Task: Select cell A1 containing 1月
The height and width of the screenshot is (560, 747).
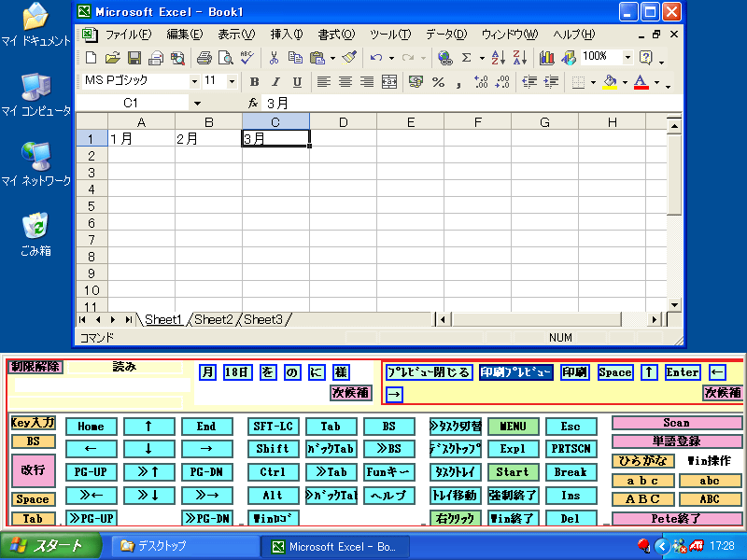Action: click(142, 138)
